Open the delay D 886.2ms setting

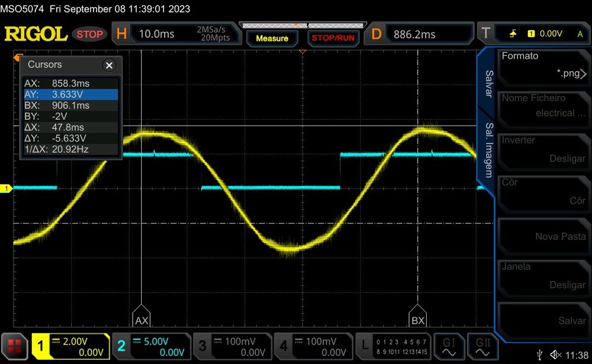(418, 34)
